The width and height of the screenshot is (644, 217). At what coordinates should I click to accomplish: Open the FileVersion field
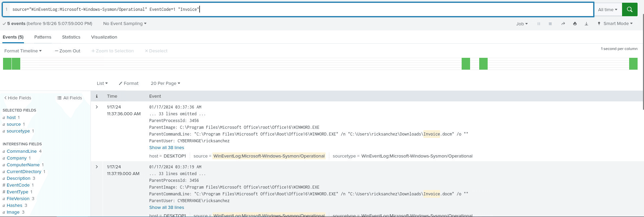[x=18, y=199]
